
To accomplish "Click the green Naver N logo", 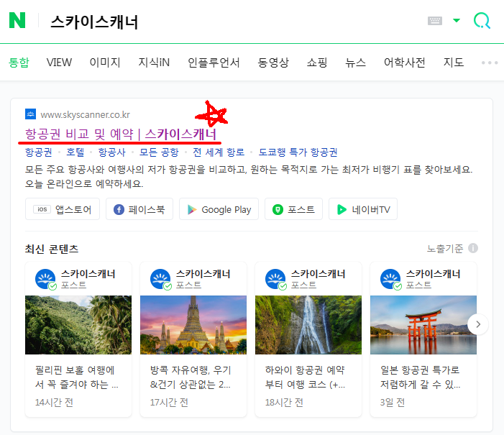I will [17, 21].
